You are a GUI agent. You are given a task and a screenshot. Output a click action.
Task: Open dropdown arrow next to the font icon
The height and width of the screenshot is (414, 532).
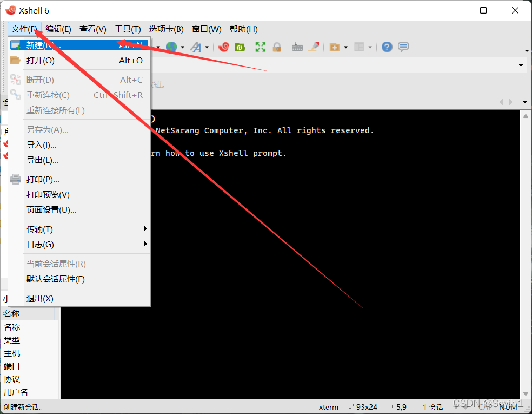(207, 47)
